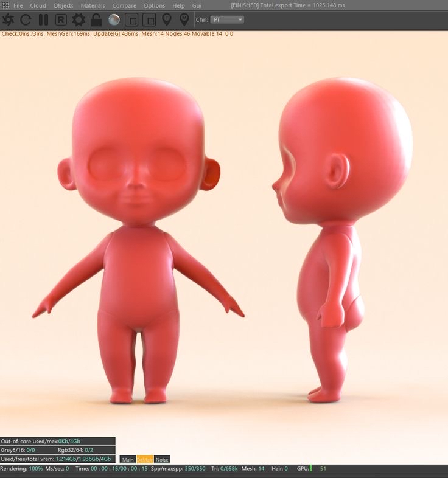Click the window grip icon beside File
The height and width of the screenshot is (478, 448).
pos(5,5)
